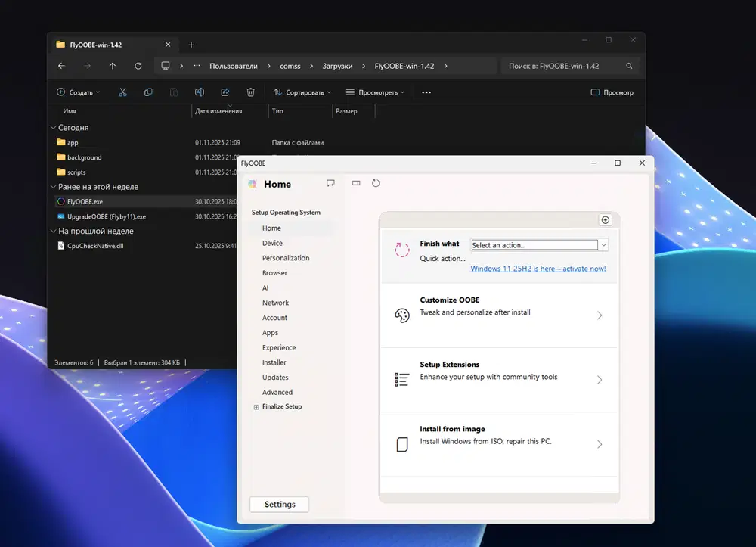
Task: Click the Cut scissors icon in Explorer toolbar
Action: (x=122, y=92)
